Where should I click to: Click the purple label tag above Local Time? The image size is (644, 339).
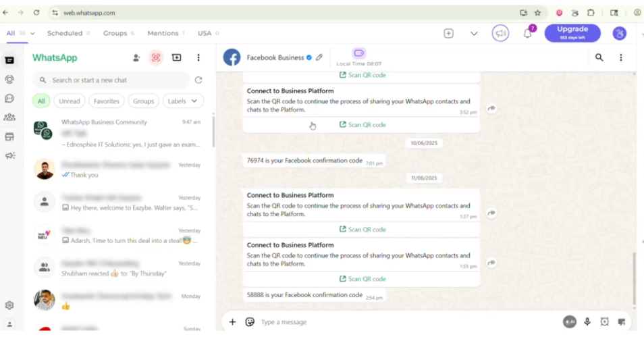[x=358, y=53]
